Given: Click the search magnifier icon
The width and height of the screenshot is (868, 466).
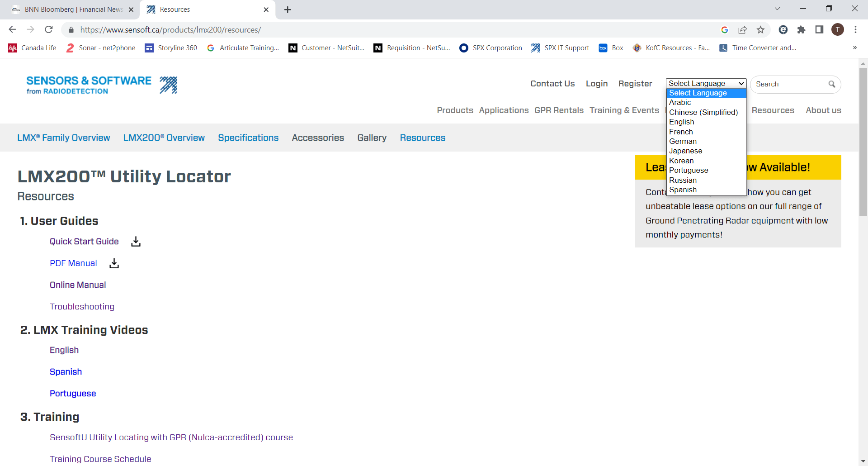Looking at the screenshot, I should (x=831, y=84).
